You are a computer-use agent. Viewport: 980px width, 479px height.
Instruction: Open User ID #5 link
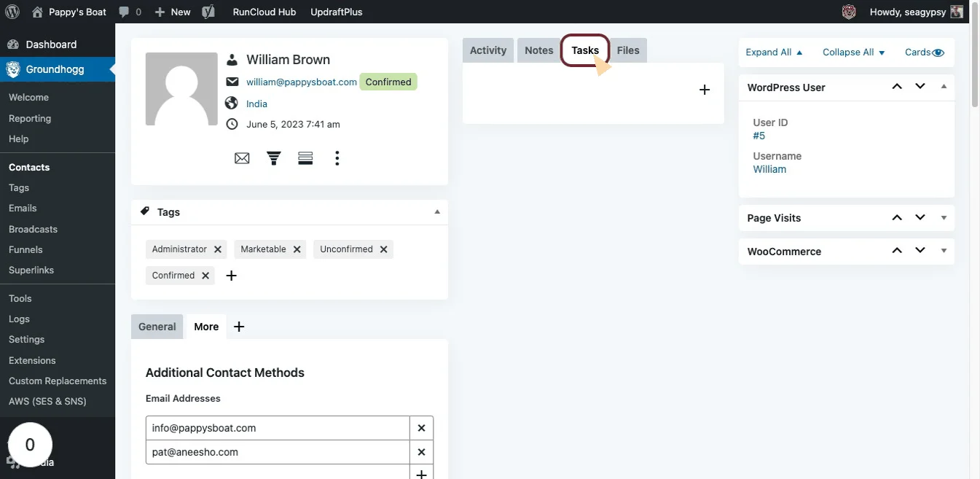(758, 136)
